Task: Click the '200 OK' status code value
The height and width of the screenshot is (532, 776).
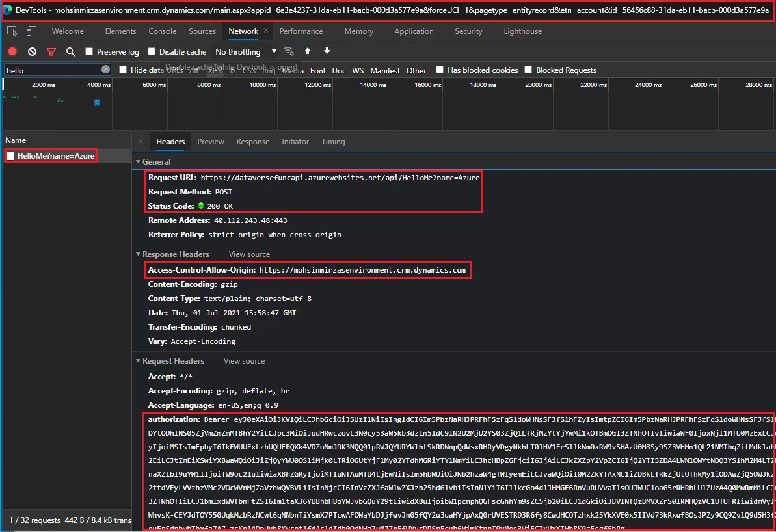Action: 220,206
